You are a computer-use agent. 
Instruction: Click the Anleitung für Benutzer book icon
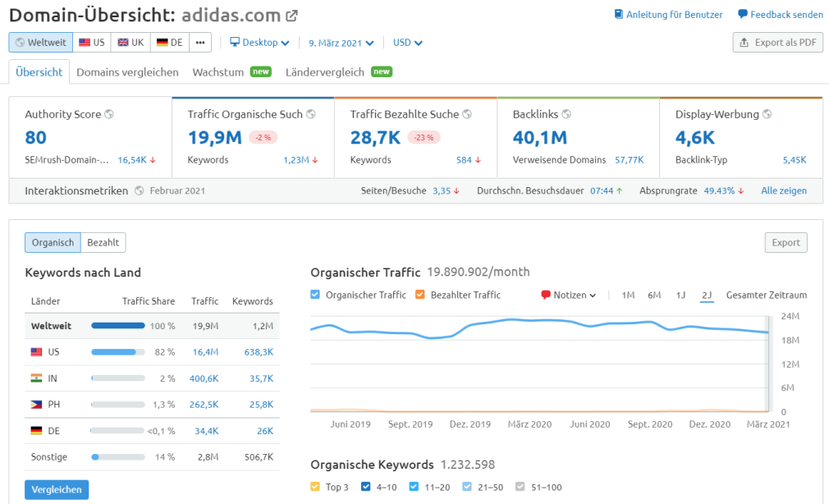point(619,15)
